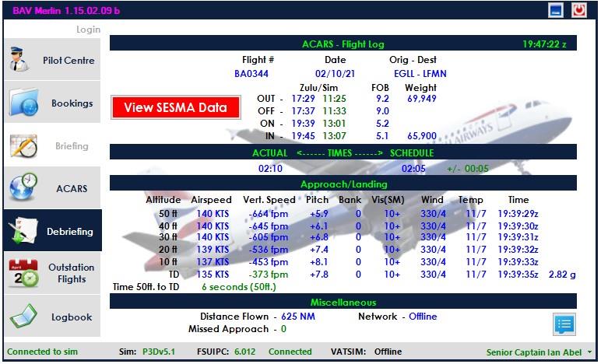
Task: Click the date 02/10/21
Action: point(335,74)
